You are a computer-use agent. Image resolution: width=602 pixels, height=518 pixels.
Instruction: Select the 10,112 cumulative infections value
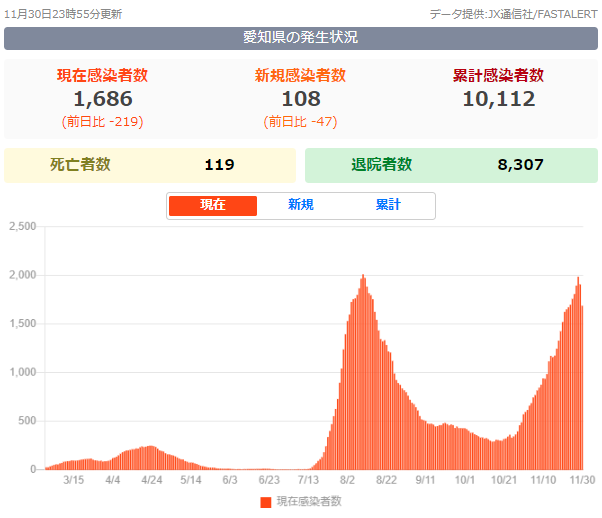(x=499, y=99)
